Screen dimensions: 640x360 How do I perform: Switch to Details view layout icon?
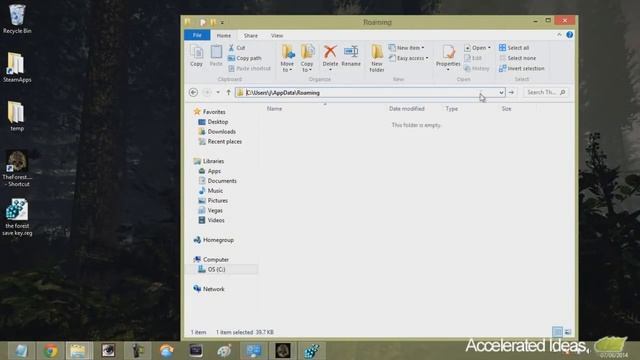click(x=557, y=332)
